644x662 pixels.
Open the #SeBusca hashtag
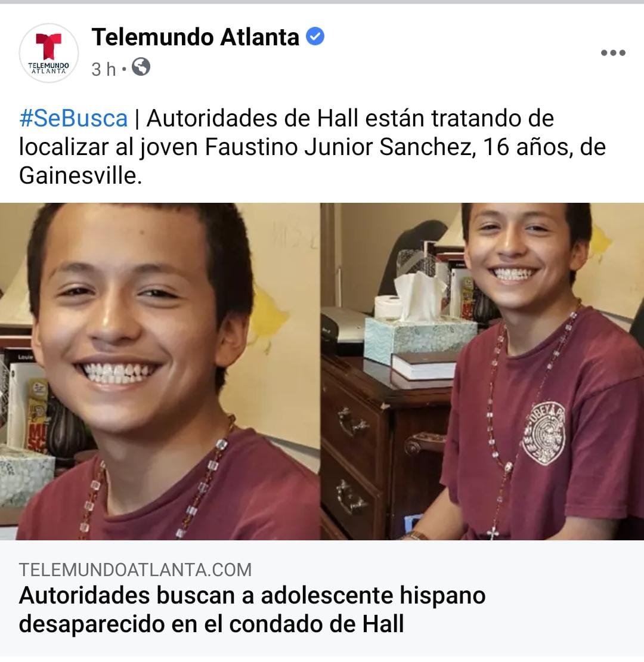click(73, 118)
